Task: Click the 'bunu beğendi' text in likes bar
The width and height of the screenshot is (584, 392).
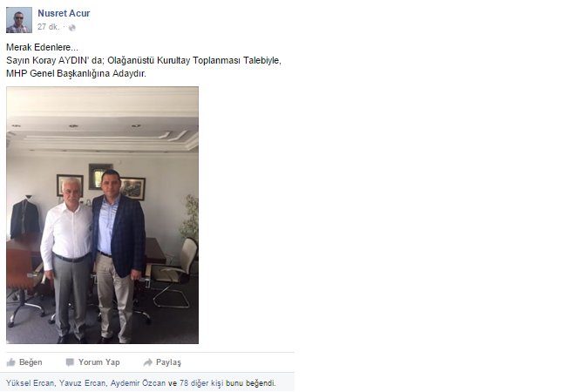Action: (251, 383)
